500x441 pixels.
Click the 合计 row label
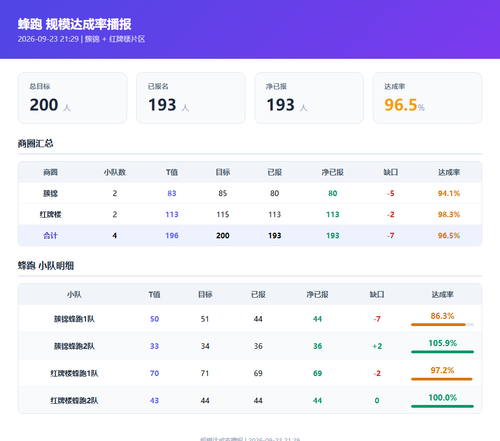click(x=50, y=236)
